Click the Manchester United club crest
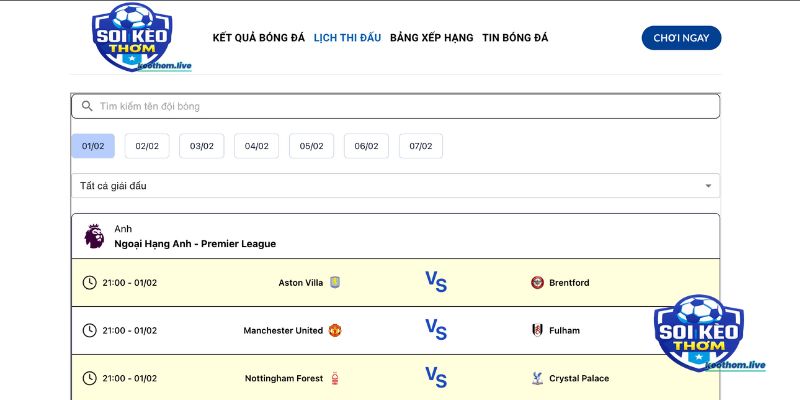The width and height of the screenshot is (800, 400). pyautogui.click(x=335, y=331)
